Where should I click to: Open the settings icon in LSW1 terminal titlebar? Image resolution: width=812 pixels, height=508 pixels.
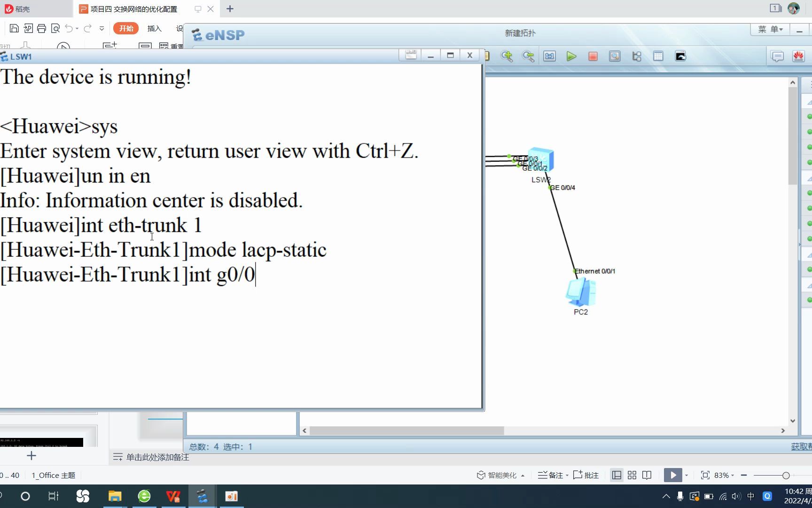point(411,55)
